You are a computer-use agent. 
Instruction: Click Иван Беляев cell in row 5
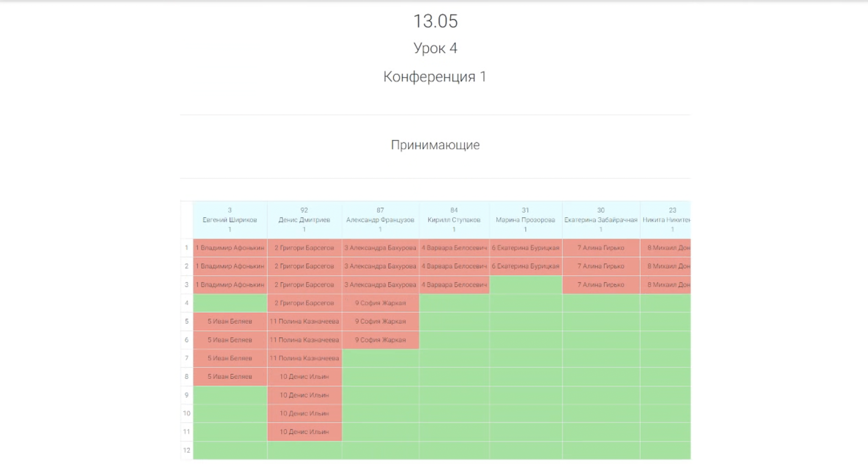[230, 321]
